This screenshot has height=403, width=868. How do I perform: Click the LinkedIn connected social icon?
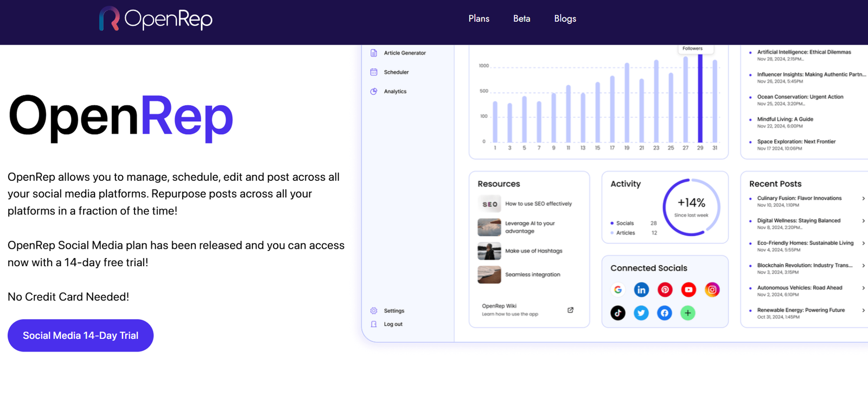[641, 290]
